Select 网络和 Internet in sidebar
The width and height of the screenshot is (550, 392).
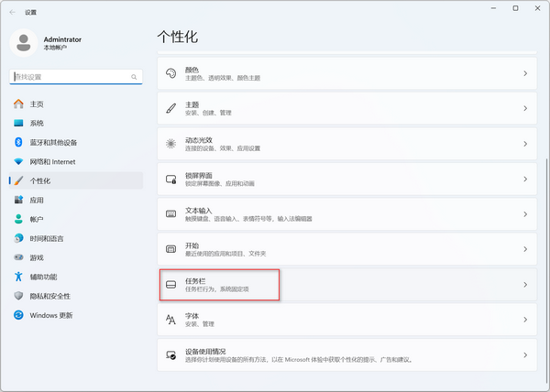click(x=76, y=161)
